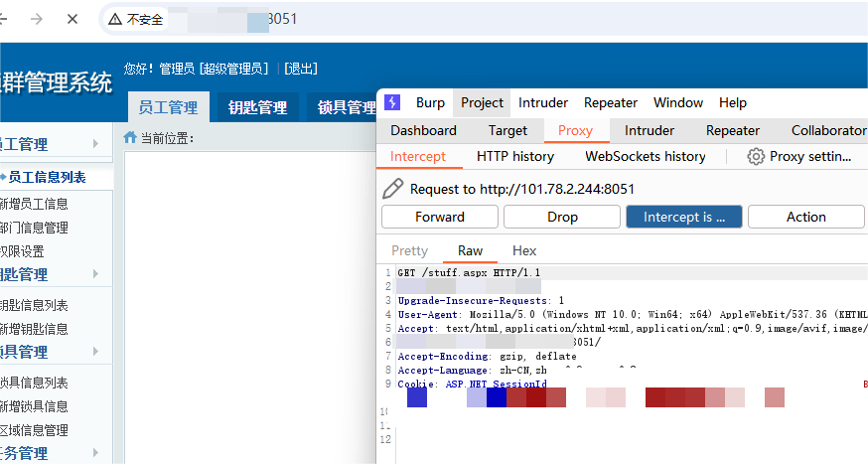This screenshot has width=868, height=464.
Task: Open the 钥匙管理 top navigation tab
Action: click(x=257, y=107)
